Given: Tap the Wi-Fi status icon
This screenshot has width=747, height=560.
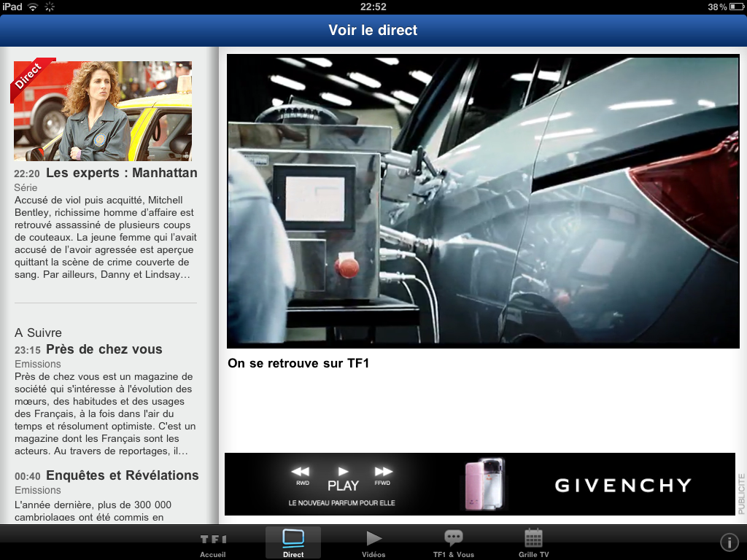Looking at the screenshot, I should click(x=32, y=7).
